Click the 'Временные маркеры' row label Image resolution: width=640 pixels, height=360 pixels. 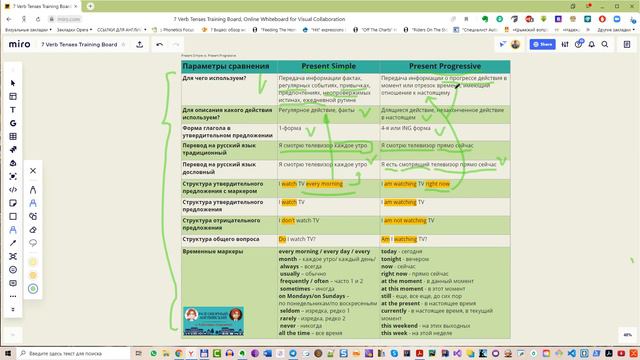[x=213, y=251]
